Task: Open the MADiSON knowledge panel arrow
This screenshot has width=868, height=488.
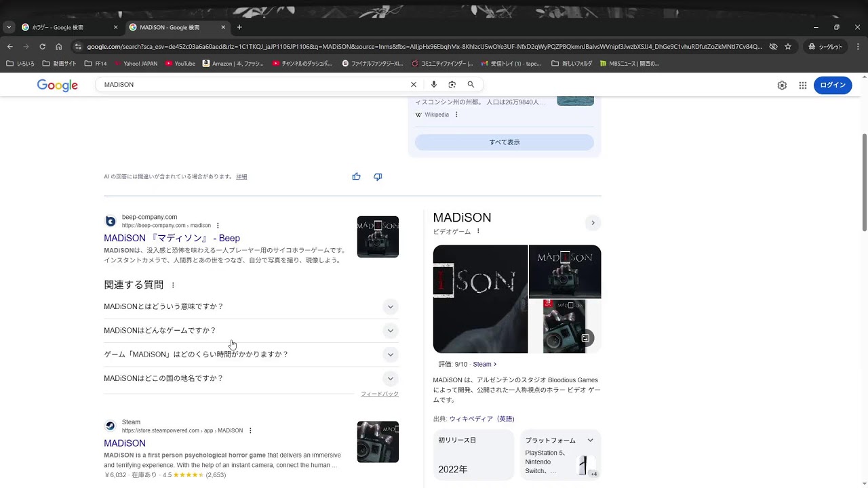Action: tap(593, 223)
